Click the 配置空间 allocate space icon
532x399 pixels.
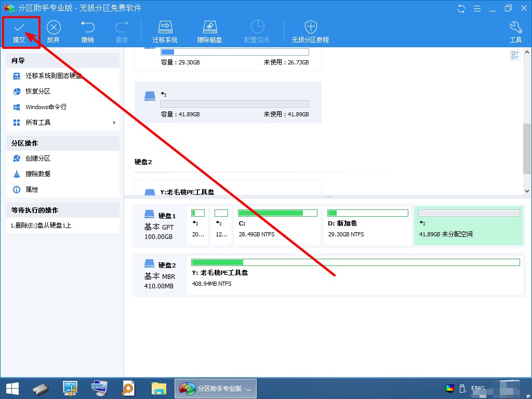point(257,27)
